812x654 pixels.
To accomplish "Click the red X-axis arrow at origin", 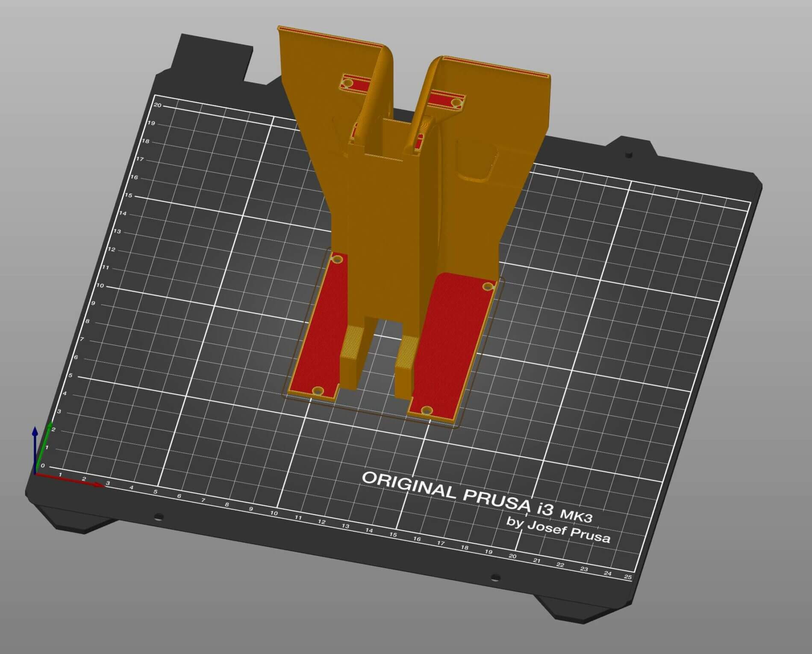I will pyautogui.click(x=73, y=480).
